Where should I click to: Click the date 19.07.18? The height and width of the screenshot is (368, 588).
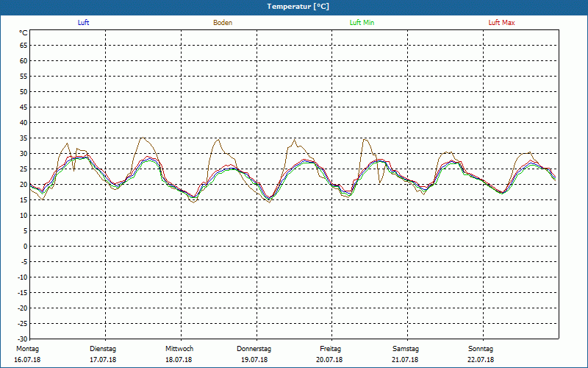[x=254, y=360]
